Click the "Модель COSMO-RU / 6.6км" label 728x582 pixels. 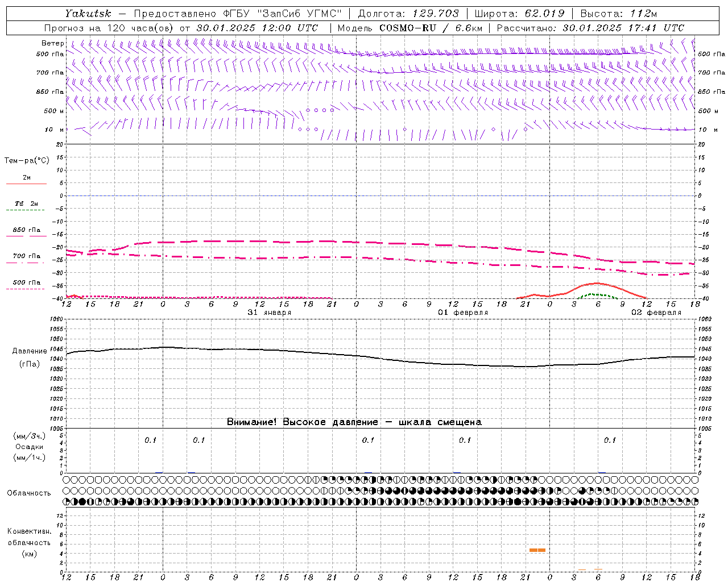(410, 28)
